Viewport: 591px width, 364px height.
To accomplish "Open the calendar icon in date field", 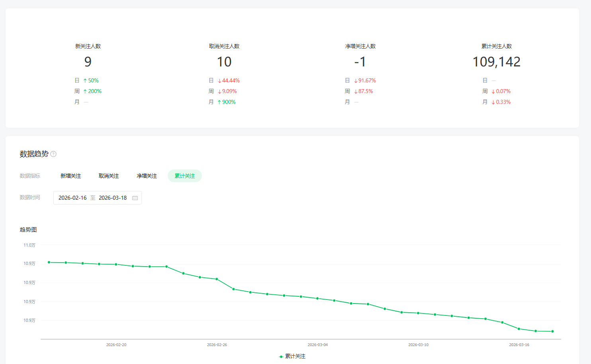I will coord(135,198).
